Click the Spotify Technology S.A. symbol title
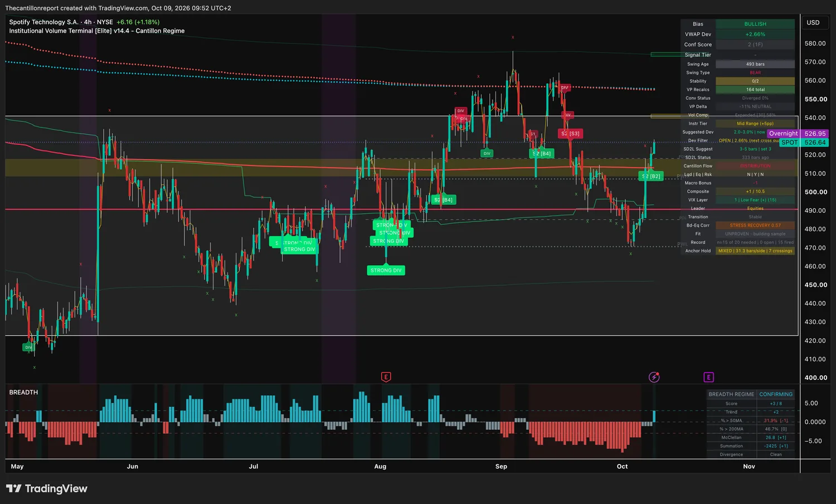Viewport: 836px width, 504px height. click(x=43, y=22)
